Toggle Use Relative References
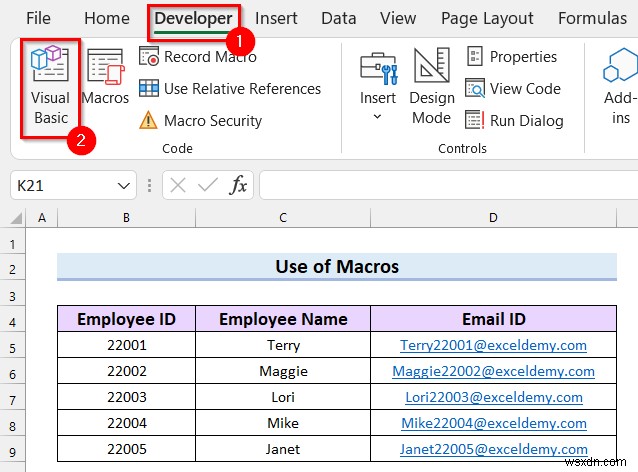 [x=230, y=88]
